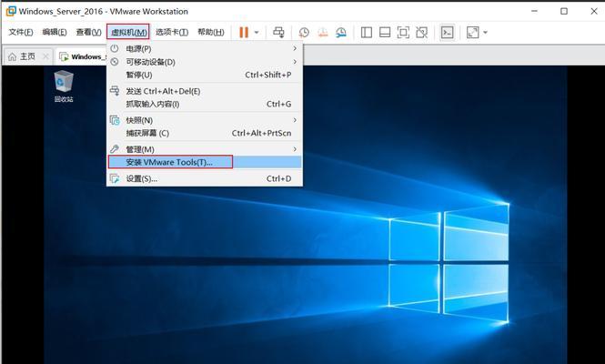605x364 pixels.
Task: Open the 编辑(E) menu
Action: pyautogui.click(x=55, y=32)
